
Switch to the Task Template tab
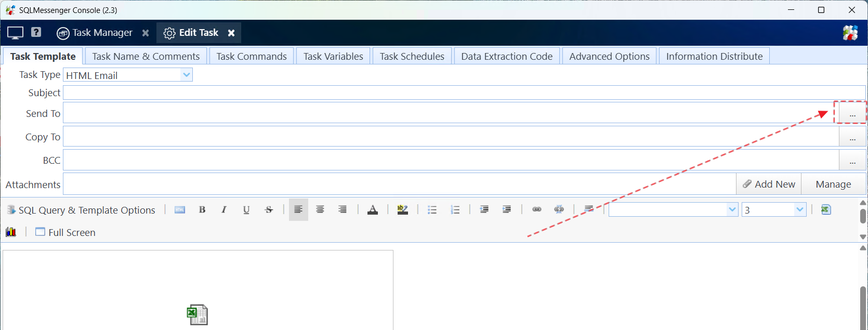pos(43,56)
